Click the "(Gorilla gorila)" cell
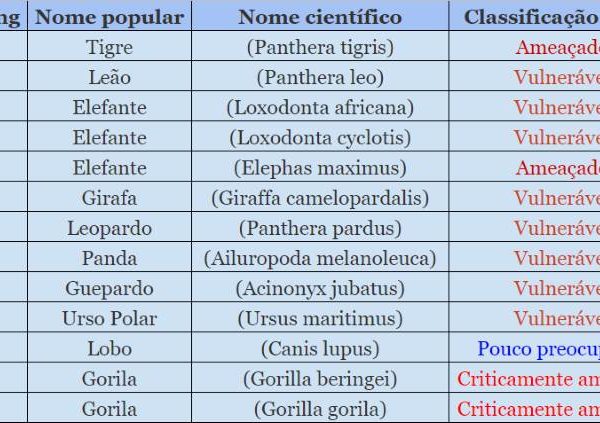Screen dimensions: 600x423 [x=320, y=409]
